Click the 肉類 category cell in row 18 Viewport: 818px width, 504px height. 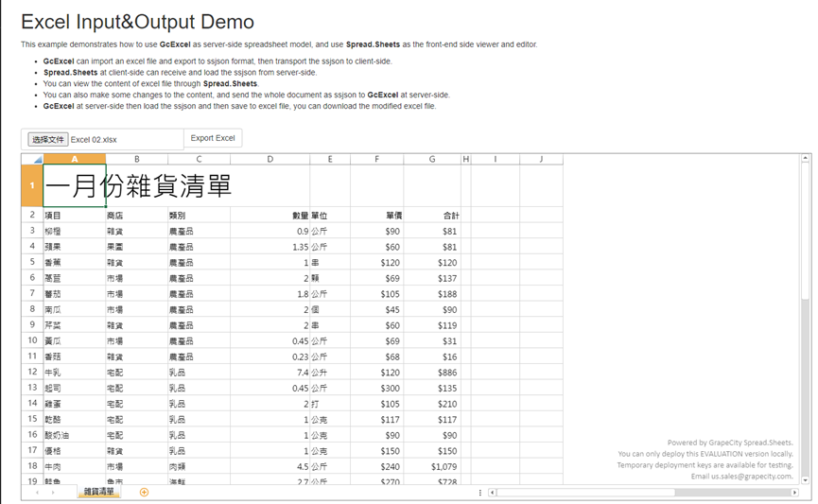pos(199,466)
